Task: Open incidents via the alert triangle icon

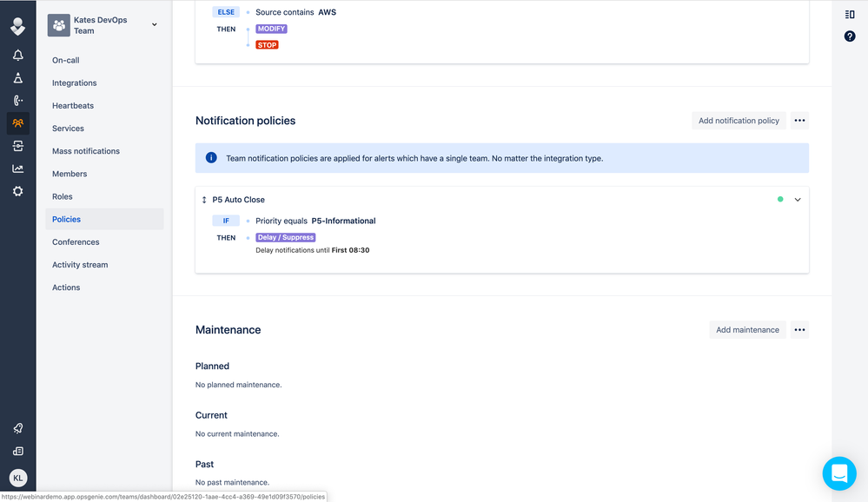Action: pos(17,77)
